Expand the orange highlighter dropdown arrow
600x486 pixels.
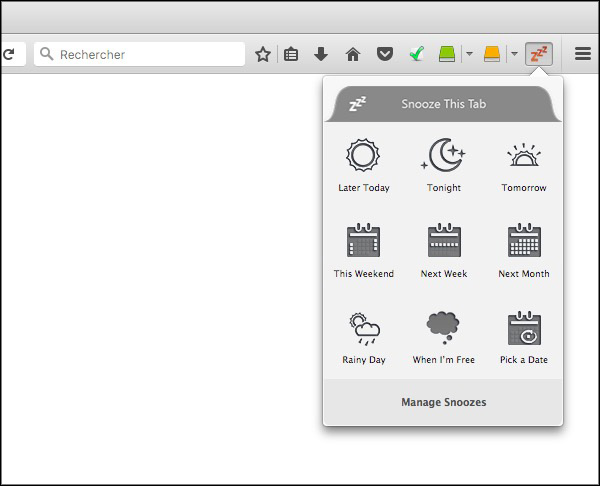[x=514, y=54]
